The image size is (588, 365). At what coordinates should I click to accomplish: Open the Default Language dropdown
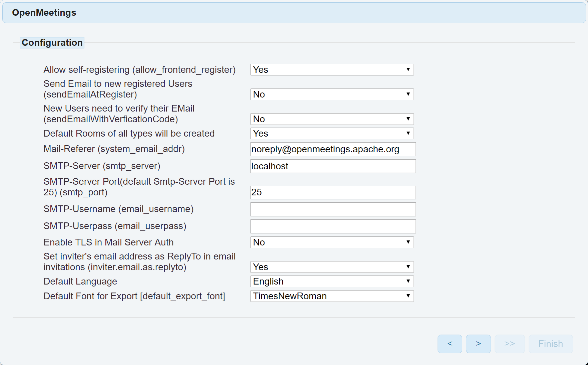pyautogui.click(x=332, y=281)
